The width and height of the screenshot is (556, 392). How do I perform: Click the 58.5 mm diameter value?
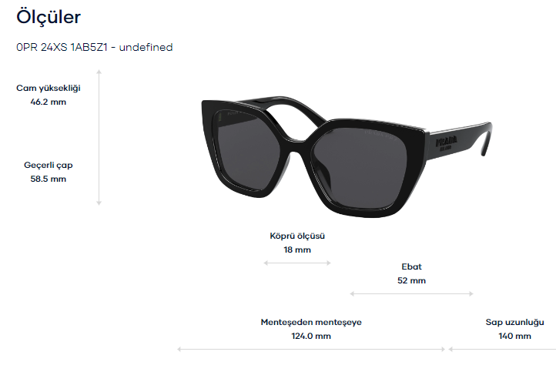tap(49, 179)
